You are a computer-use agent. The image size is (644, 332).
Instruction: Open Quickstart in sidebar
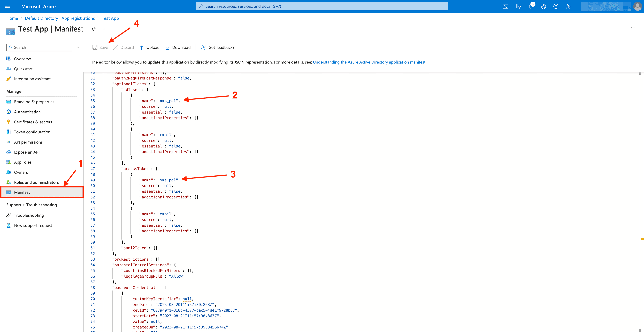23,69
